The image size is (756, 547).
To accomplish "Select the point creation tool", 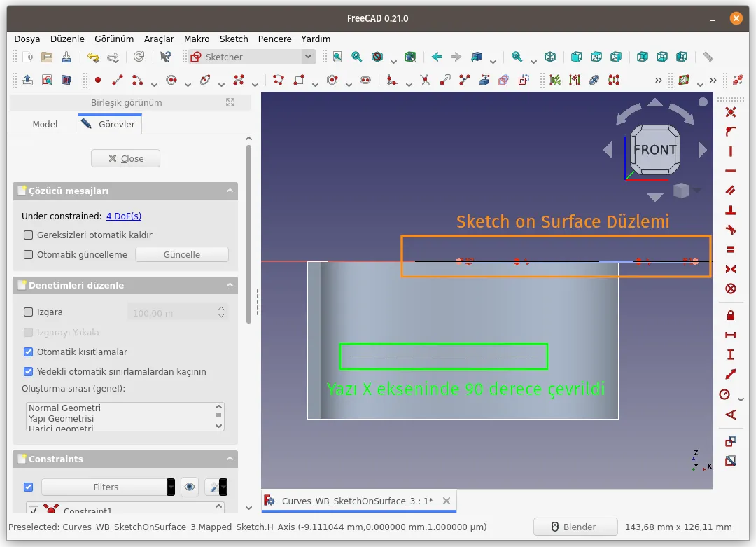I will coord(97,80).
